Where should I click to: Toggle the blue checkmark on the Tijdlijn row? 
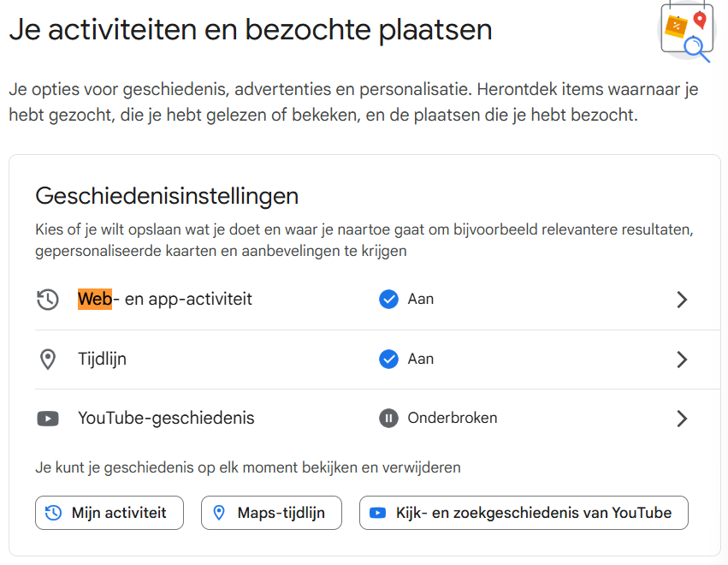(388, 359)
